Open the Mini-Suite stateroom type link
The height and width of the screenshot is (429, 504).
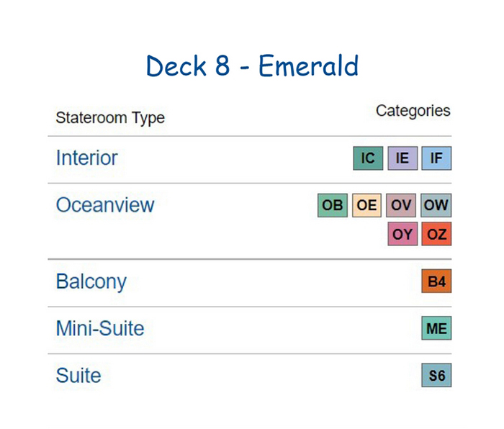pos(100,328)
